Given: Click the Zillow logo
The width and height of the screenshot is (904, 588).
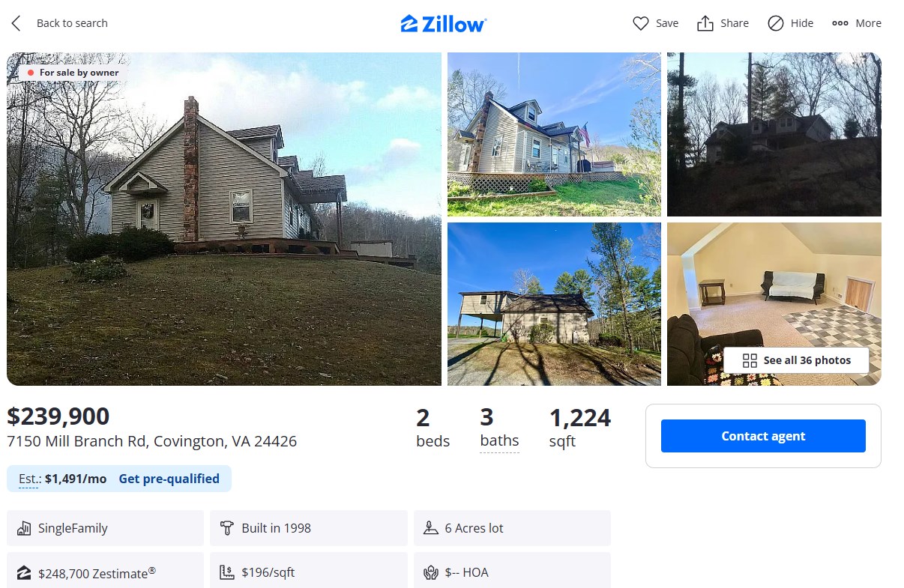Looking at the screenshot, I should [x=444, y=24].
